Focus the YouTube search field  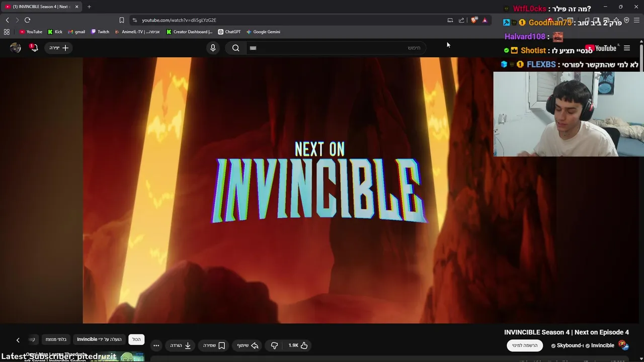point(336,48)
